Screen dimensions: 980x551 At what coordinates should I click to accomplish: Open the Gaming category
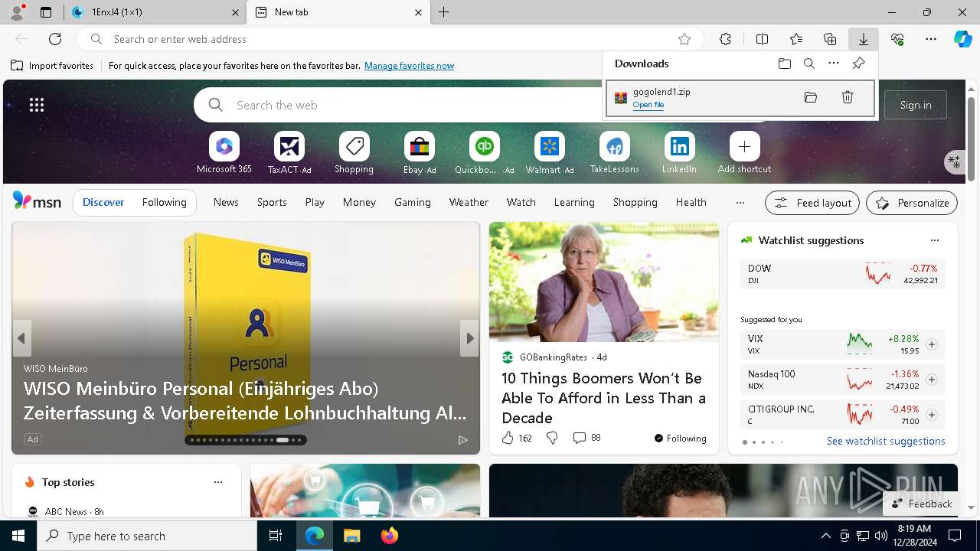tap(413, 203)
